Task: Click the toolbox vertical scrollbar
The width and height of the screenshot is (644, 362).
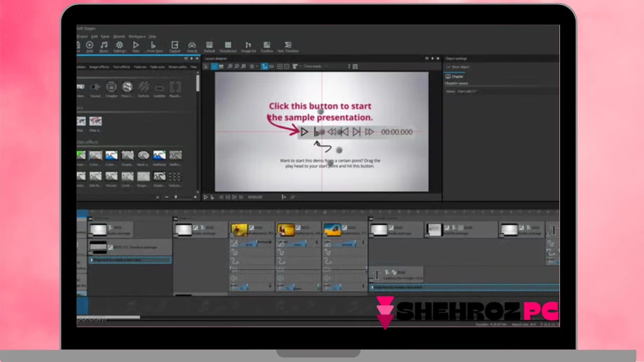Action: (x=198, y=83)
